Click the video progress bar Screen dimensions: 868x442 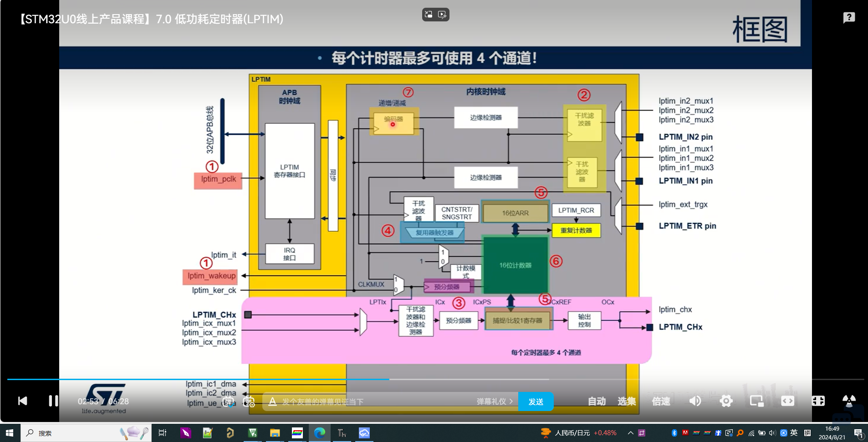[x=435, y=379]
